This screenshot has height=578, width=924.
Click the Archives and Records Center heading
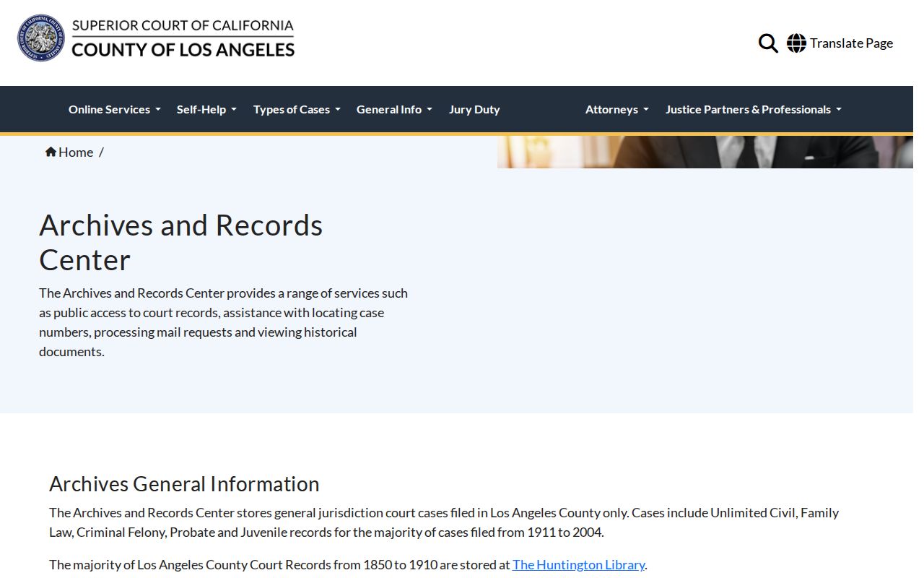click(180, 243)
